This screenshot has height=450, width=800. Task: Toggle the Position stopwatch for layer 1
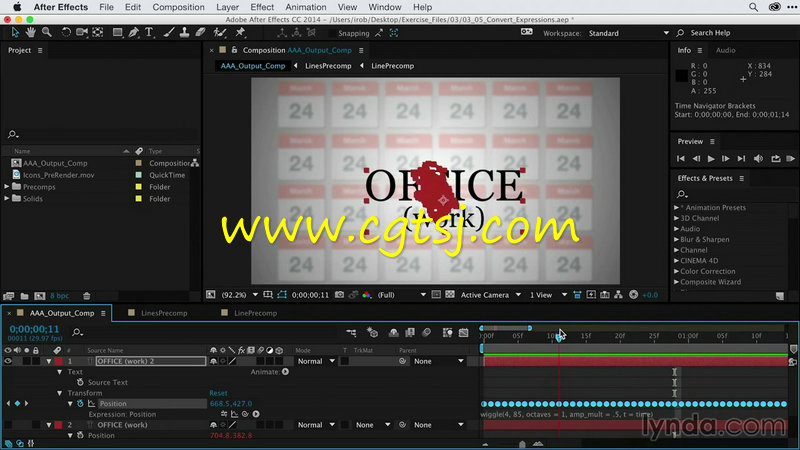pos(80,404)
